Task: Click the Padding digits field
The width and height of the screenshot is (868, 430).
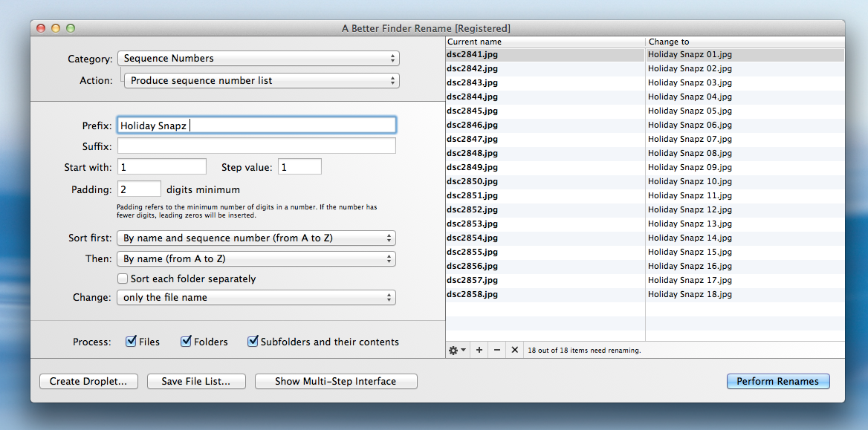Action: click(x=140, y=189)
